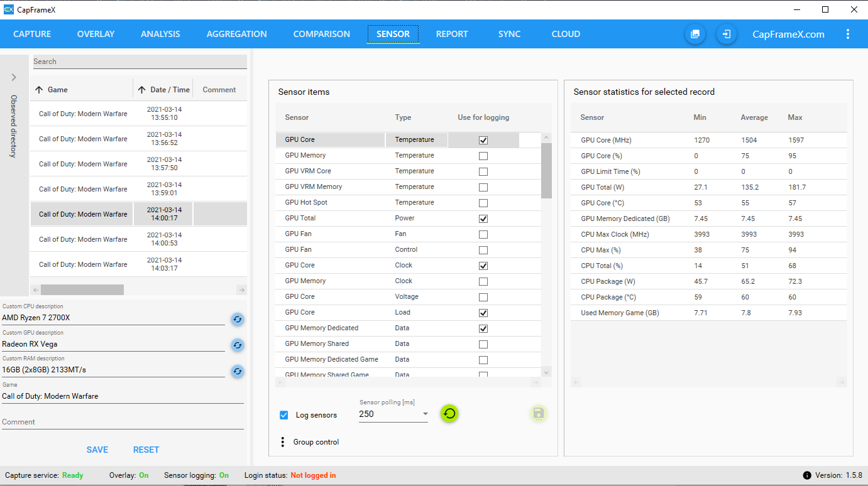This screenshot has height=486, width=868.
Task: Enable logging for GPU Fan Fan sensor
Action: click(483, 234)
